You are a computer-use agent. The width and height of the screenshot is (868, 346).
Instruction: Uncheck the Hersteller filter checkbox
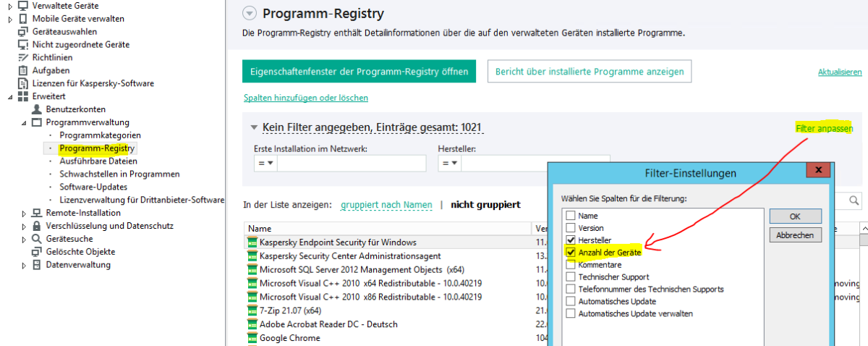pyautogui.click(x=571, y=240)
